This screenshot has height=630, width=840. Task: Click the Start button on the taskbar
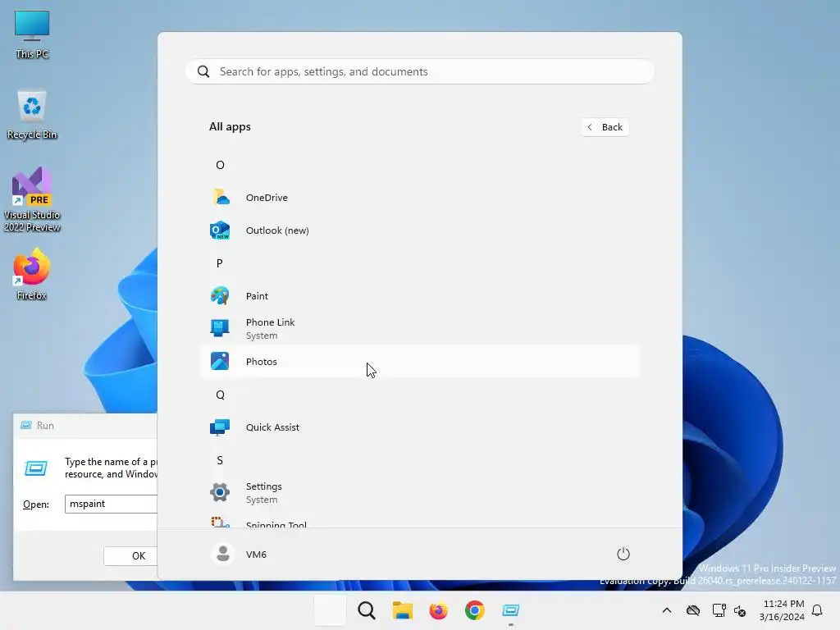[330, 610]
